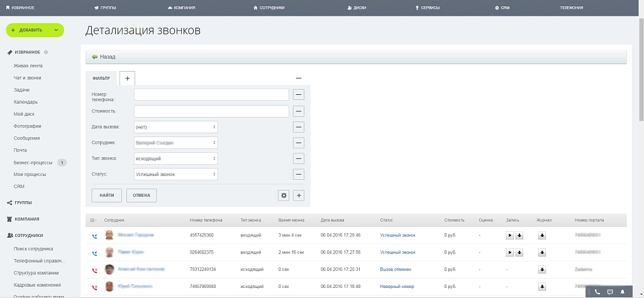Viewport: 644px width, 298px height.
Task: Play the recording of the first call
Action: (x=509, y=236)
